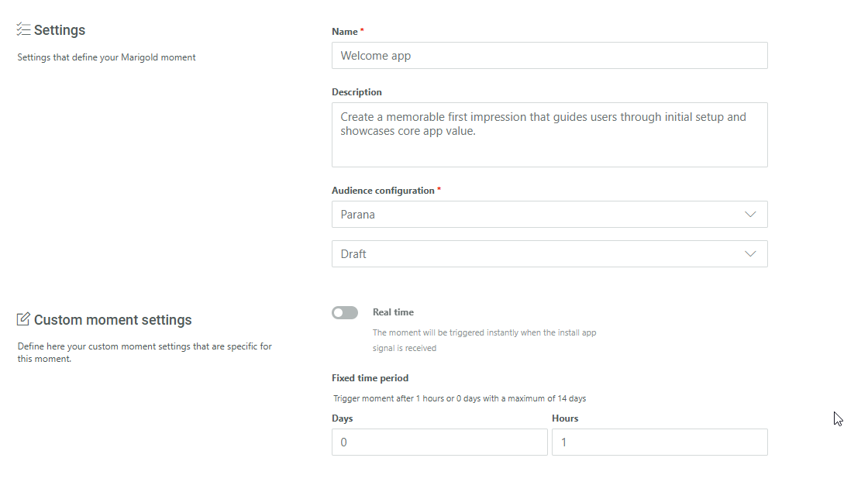Click the Fixed time period label

click(370, 378)
